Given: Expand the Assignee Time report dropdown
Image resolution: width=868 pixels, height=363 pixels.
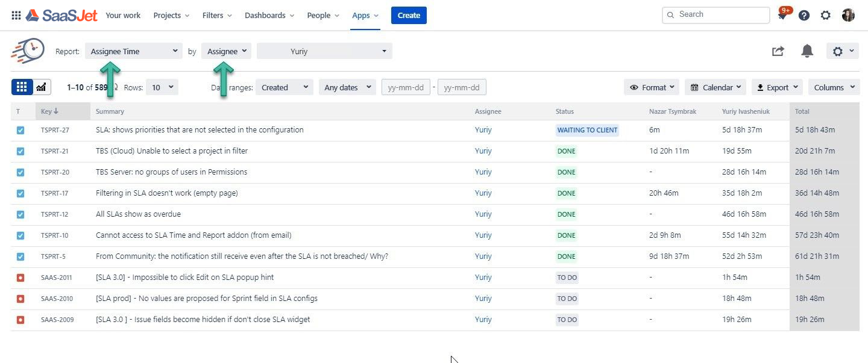Looking at the screenshot, I should (134, 51).
